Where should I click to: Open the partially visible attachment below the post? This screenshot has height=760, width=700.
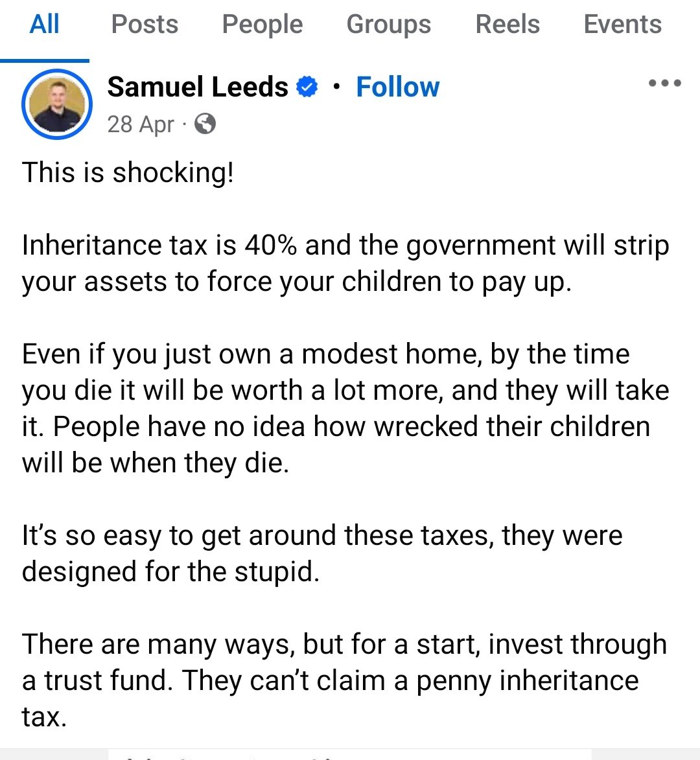tap(350, 754)
